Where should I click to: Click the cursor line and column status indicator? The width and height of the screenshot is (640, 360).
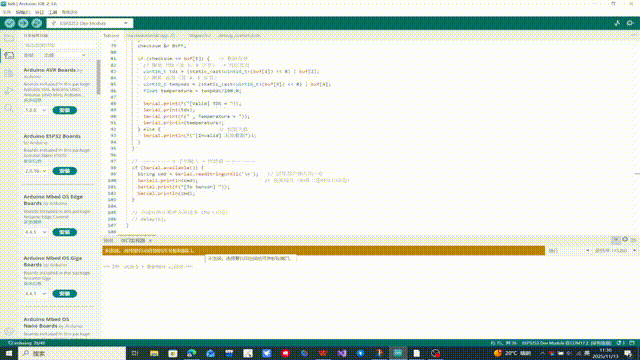coord(503,343)
